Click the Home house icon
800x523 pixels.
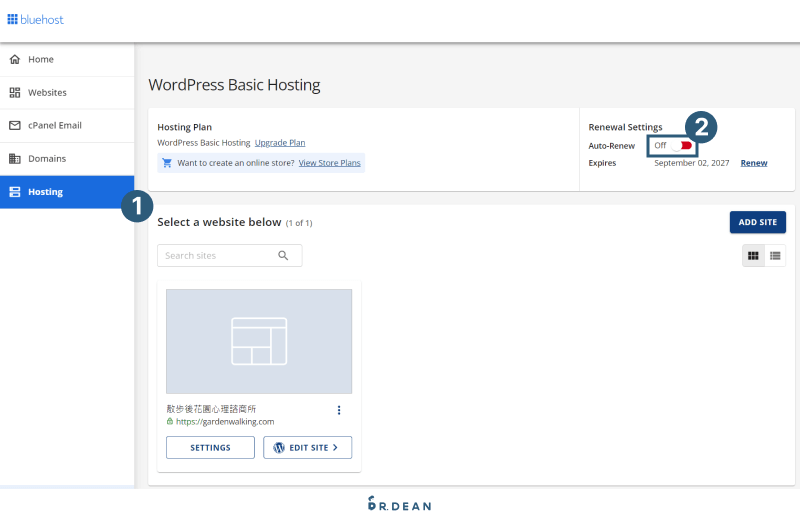coord(15,59)
